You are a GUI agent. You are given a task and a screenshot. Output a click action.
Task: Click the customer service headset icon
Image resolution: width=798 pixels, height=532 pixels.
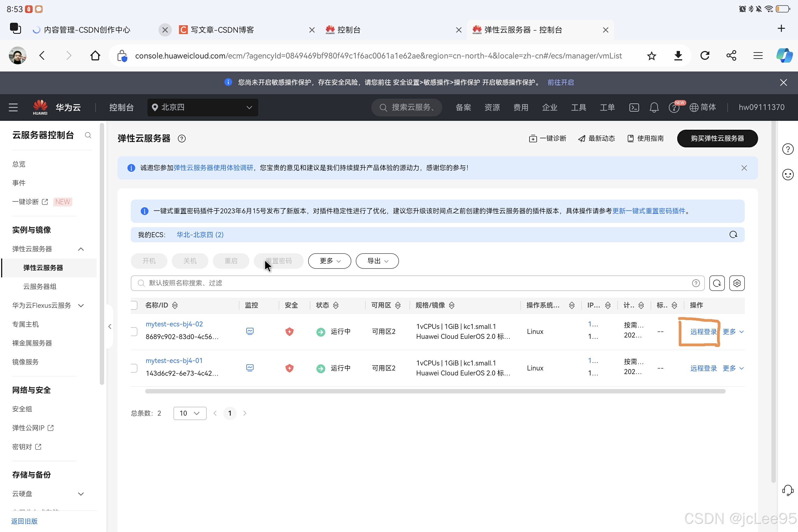(x=787, y=490)
